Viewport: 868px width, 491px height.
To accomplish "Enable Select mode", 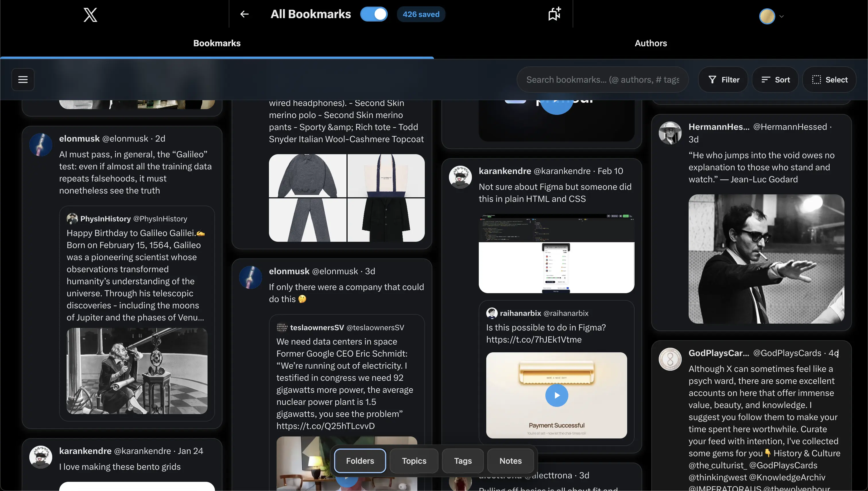I will (x=830, y=79).
